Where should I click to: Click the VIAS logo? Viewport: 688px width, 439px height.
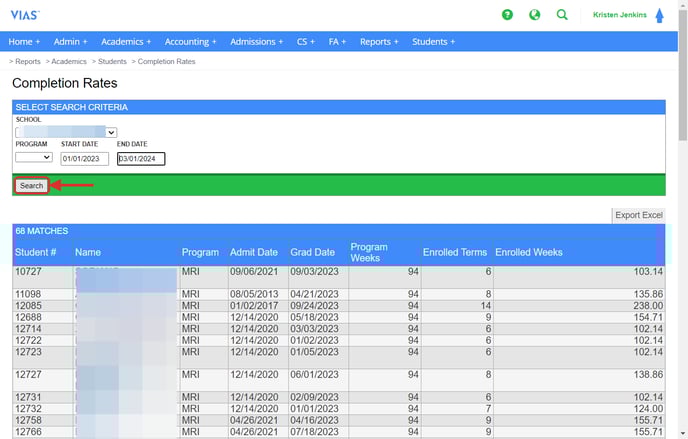tap(25, 15)
